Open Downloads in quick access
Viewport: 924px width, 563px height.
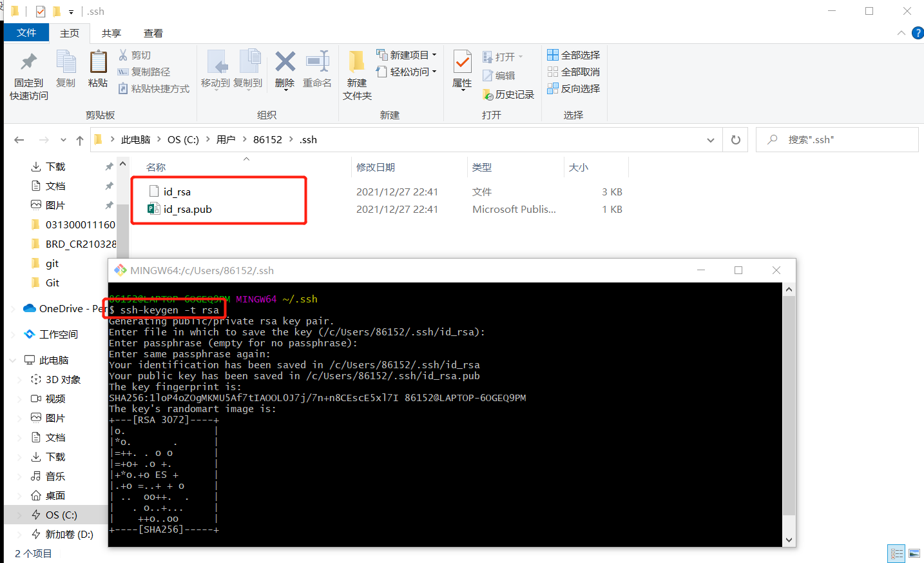point(55,166)
